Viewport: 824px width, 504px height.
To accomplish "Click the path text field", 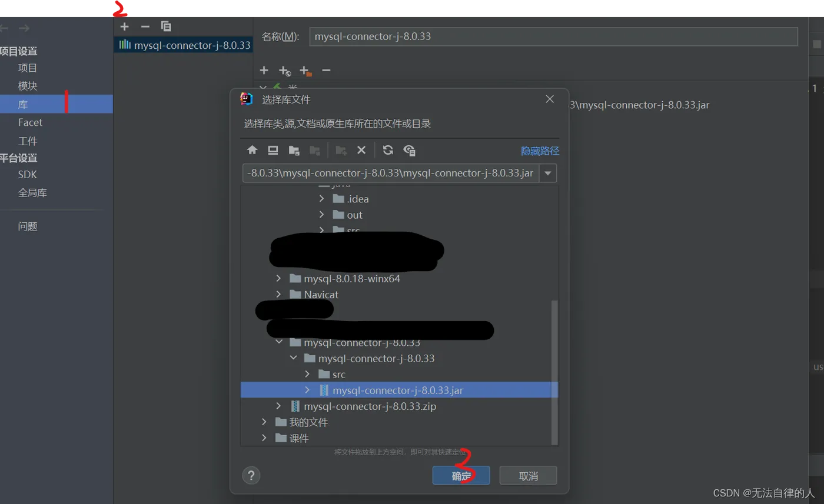I will (391, 173).
